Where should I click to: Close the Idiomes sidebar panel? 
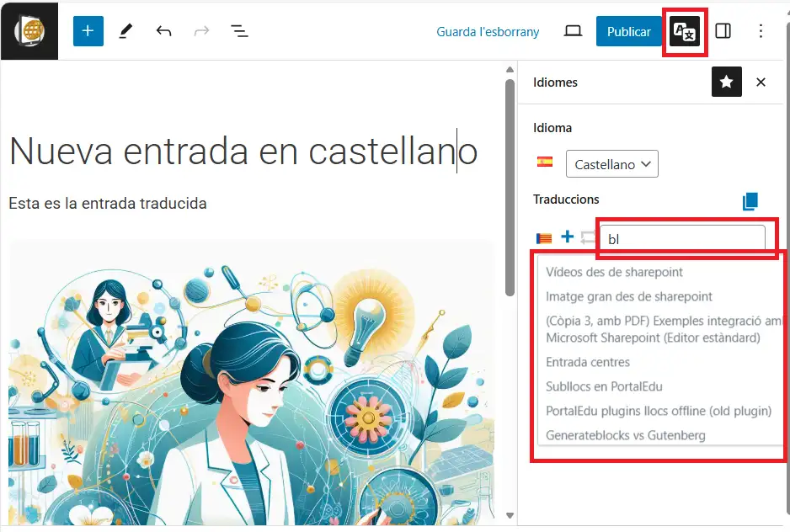click(761, 82)
